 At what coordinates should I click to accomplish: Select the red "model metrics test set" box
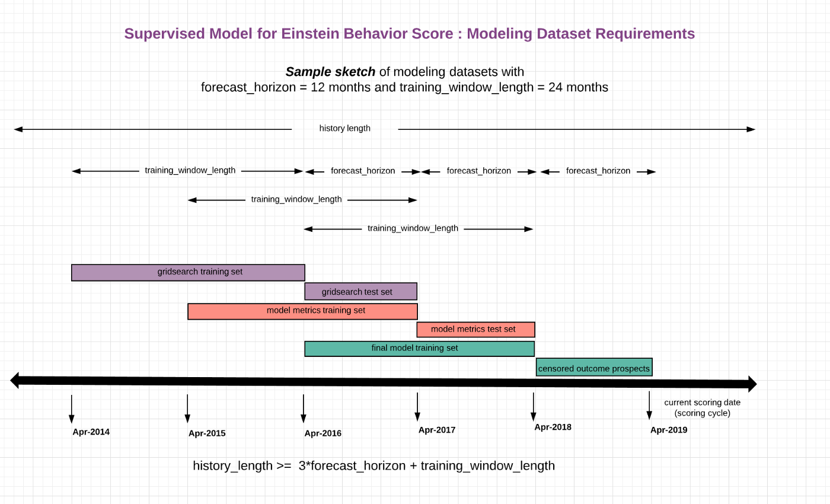point(476,329)
